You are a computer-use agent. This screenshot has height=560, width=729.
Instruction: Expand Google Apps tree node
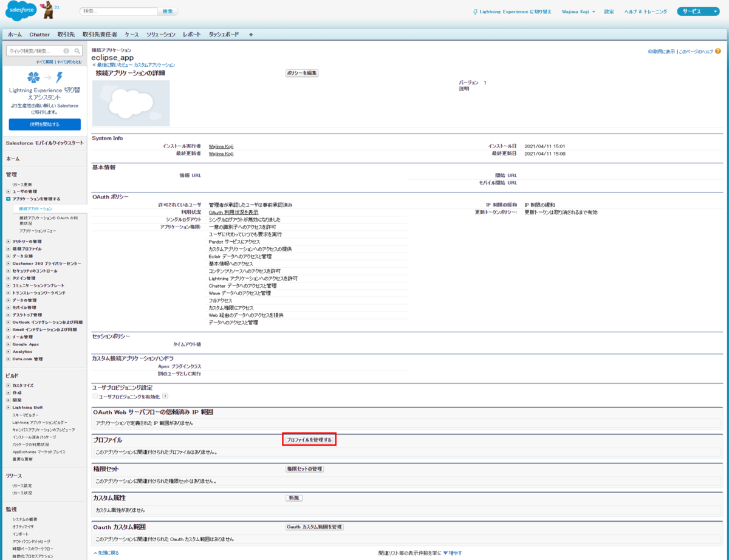click(x=8, y=344)
